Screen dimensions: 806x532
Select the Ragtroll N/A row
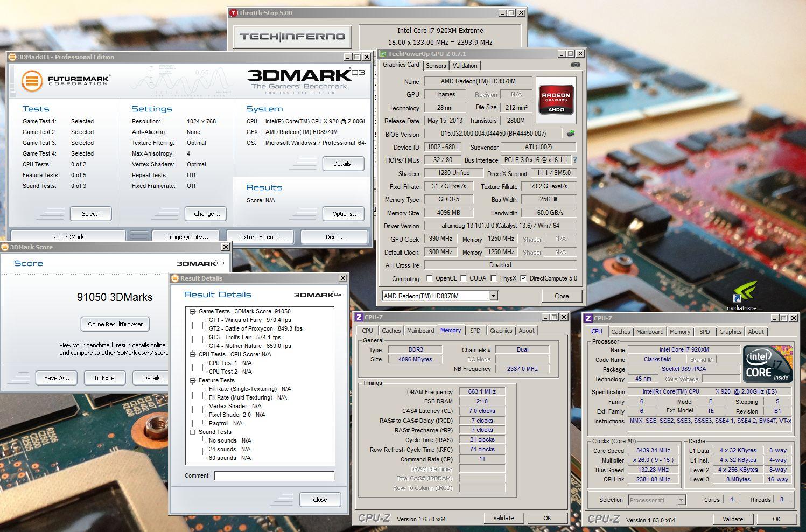(226, 423)
